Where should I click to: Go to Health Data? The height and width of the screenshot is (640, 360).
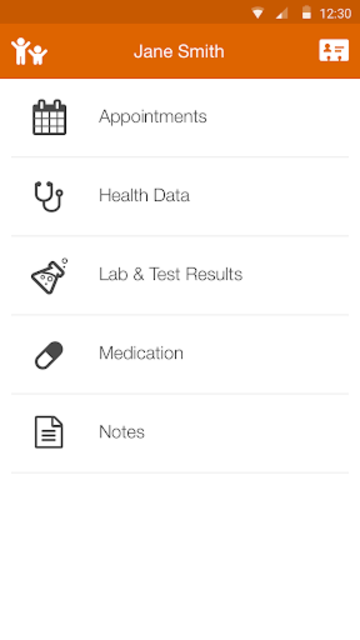144,196
